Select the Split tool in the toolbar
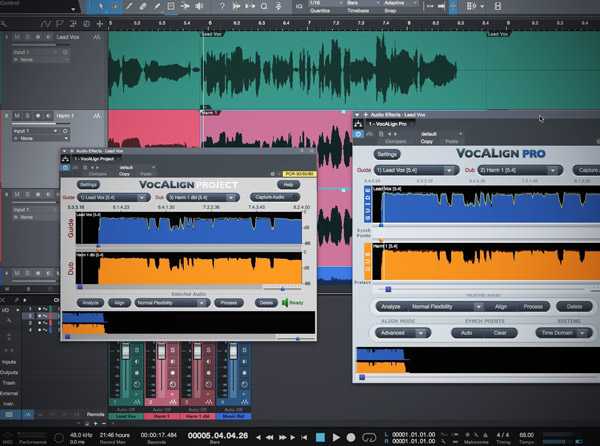The image size is (600, 446). click(x=129, y=6)
